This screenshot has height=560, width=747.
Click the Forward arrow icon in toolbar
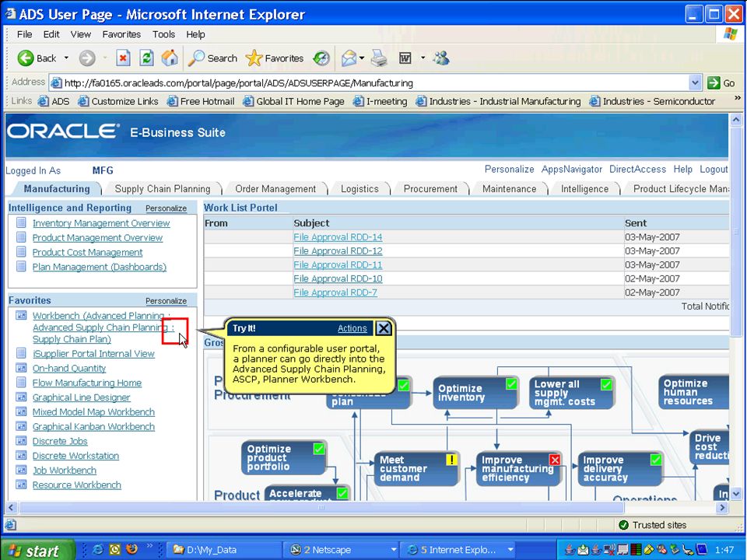[x=86, y=58]
